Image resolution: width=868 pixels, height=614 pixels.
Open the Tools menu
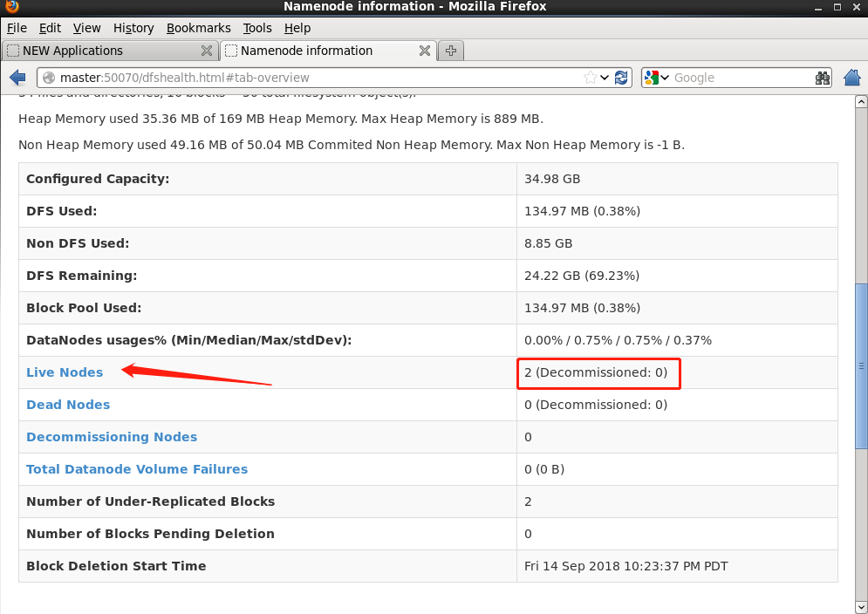257,28
